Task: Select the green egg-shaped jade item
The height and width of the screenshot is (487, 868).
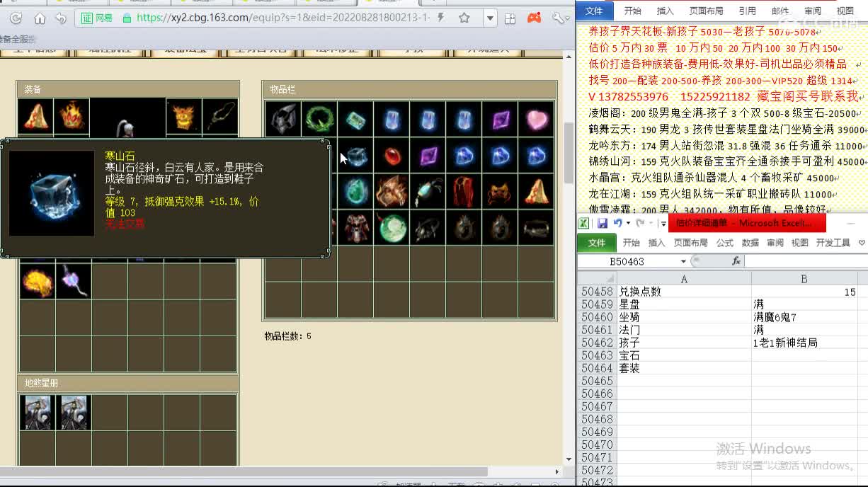Action: [355, 192]
